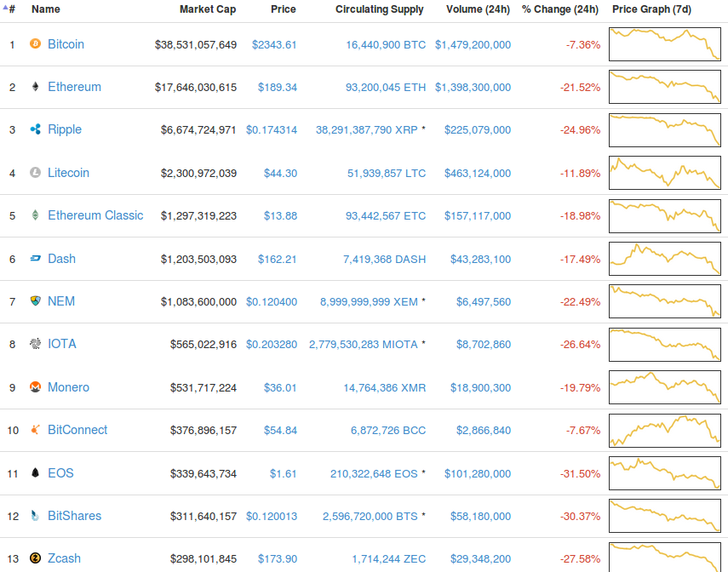The width and height of the screenshot is (728, 572).
Task: Click BitConnect price $54.84
Action: [x=280, y=431]
